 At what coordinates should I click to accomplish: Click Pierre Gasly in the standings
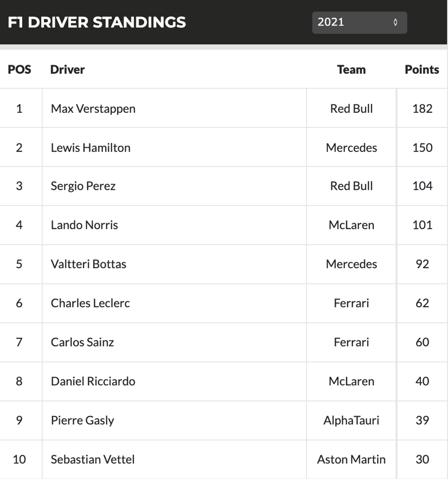coord(82,420)
